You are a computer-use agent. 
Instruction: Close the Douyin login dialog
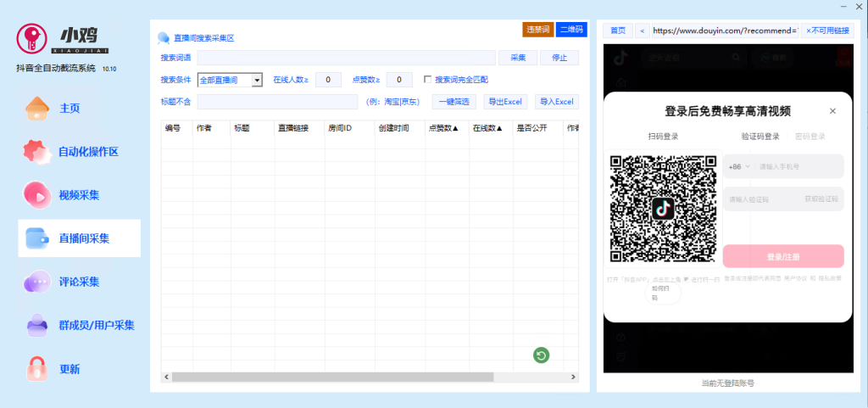pyautogui.click(x=832, y=111)
